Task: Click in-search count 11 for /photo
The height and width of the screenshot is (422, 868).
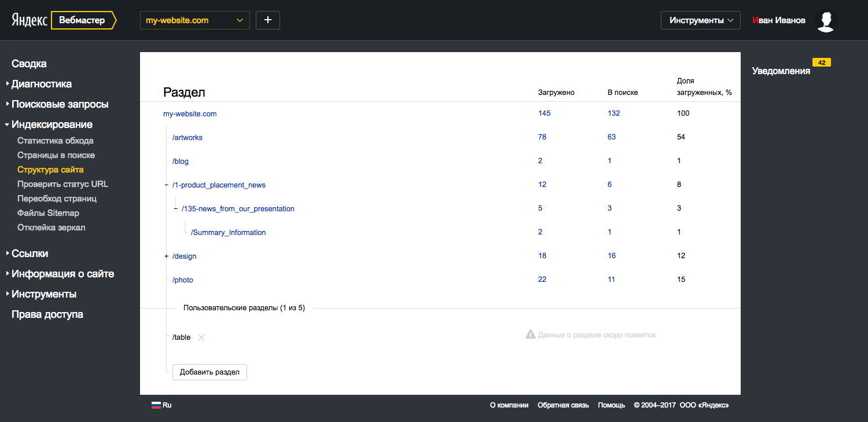Action: (612, 280)
